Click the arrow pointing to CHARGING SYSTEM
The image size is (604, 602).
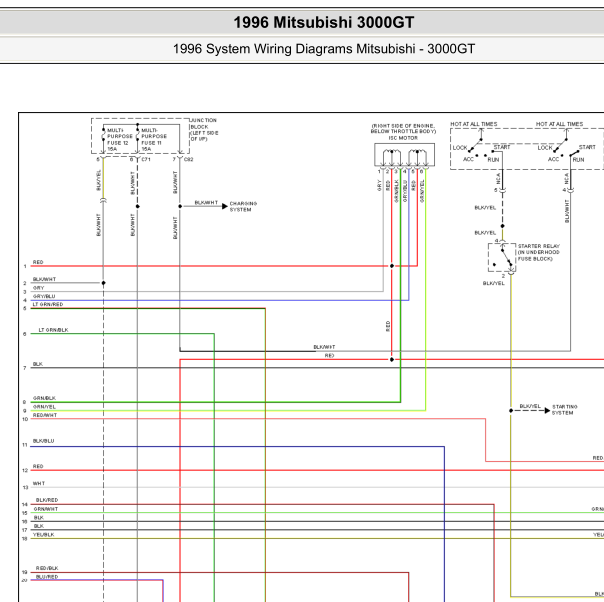225,206
